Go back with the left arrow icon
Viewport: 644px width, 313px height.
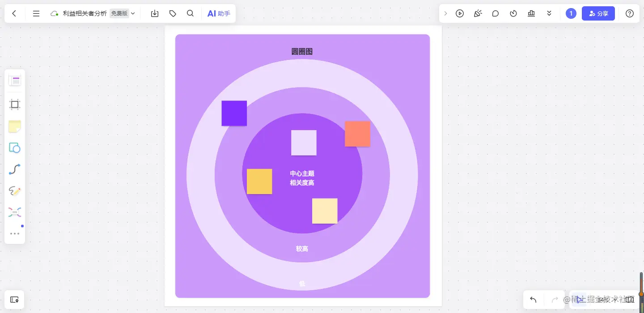(x=14, y=13)
